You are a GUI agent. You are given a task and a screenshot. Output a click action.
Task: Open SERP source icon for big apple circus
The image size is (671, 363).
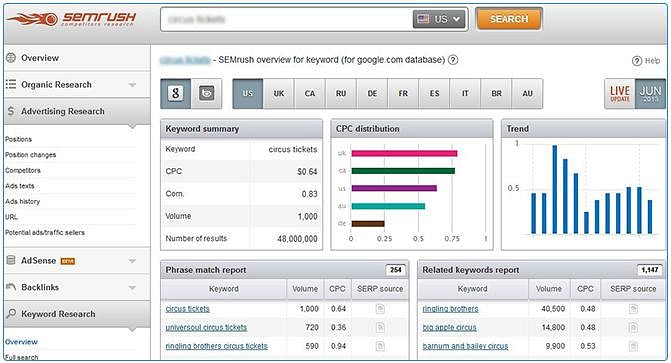click(x=633, y=327)
